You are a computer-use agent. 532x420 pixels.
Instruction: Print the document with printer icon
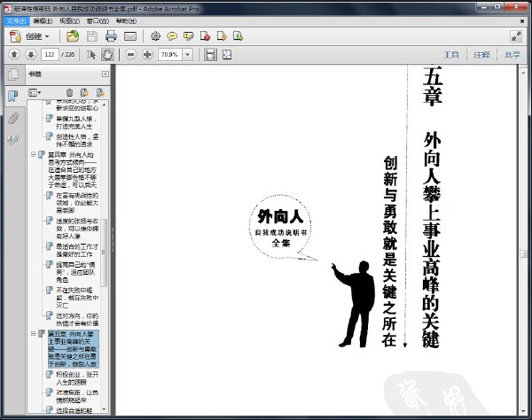pos(111,36)
